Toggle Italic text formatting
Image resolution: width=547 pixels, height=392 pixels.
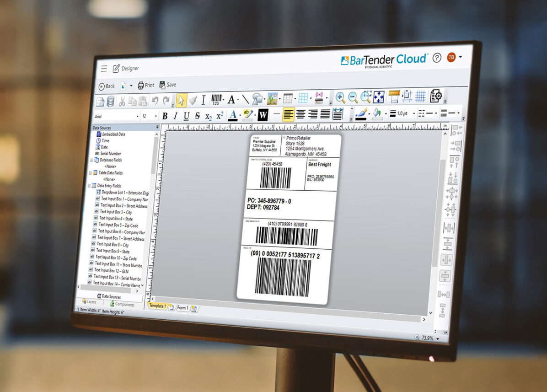coord(175,116)
